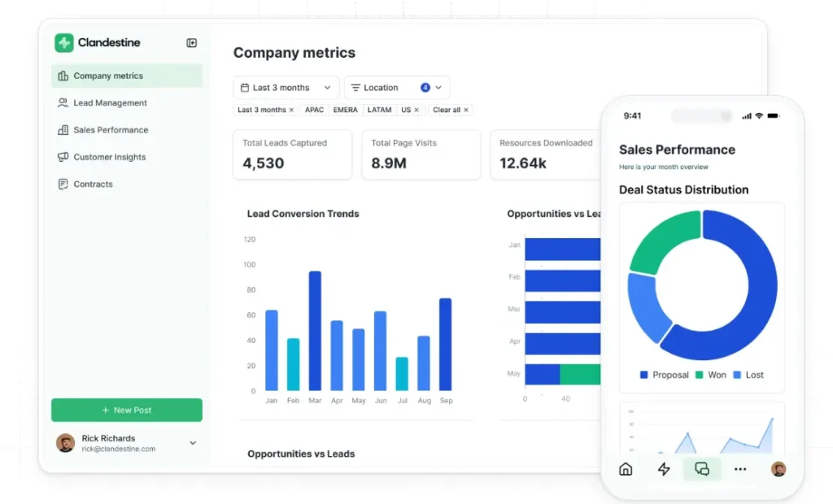Open the chat icon on the phone navbar

701,469
